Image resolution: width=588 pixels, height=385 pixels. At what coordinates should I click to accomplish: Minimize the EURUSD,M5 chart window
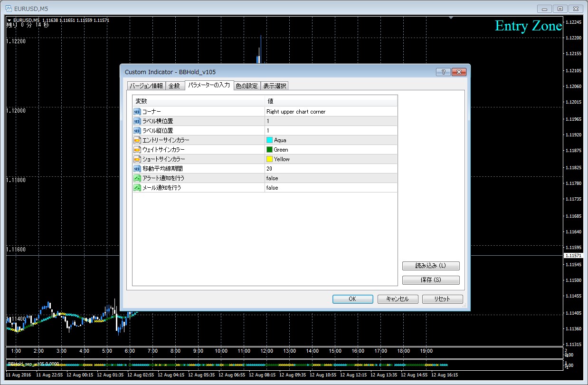point(545,9)
